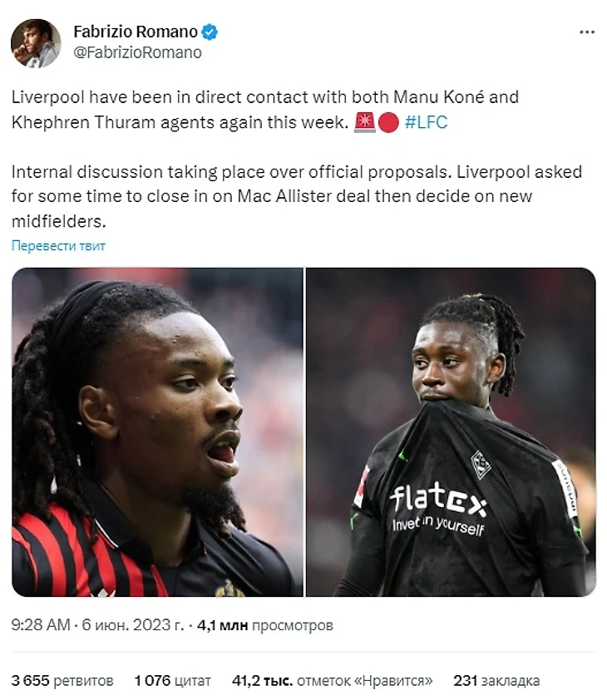The width and height of the screenshot is (607, 700).
Task: Open the 41,2 тыс. отметок «Нравится» list
Action: (333, 680)
